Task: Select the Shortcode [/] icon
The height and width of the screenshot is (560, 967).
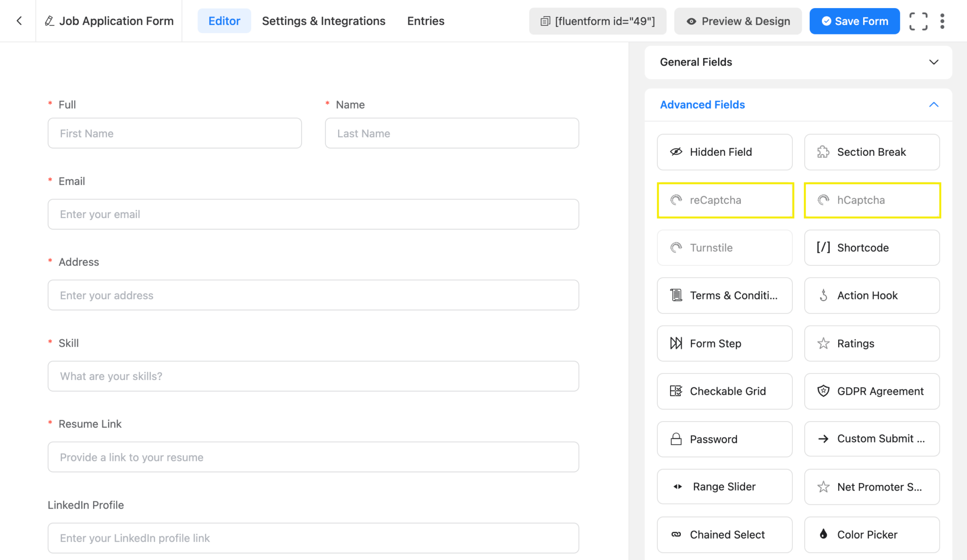Action: 823,247
